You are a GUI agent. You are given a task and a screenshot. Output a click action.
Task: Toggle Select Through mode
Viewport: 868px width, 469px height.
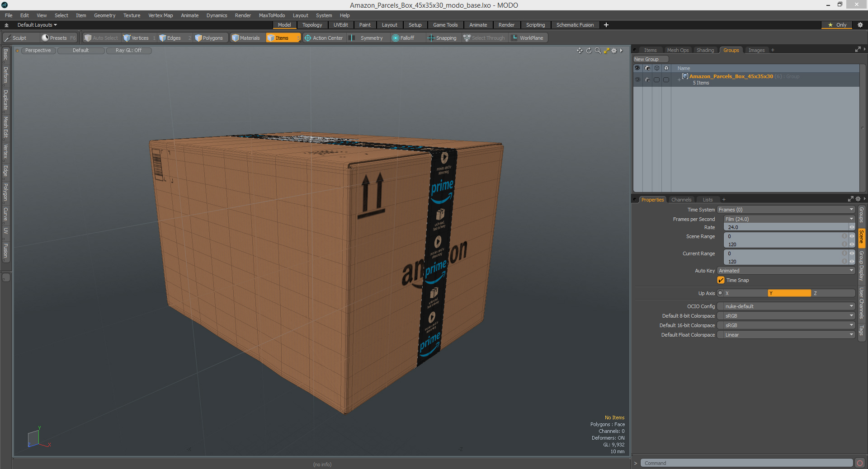point(484,38)
